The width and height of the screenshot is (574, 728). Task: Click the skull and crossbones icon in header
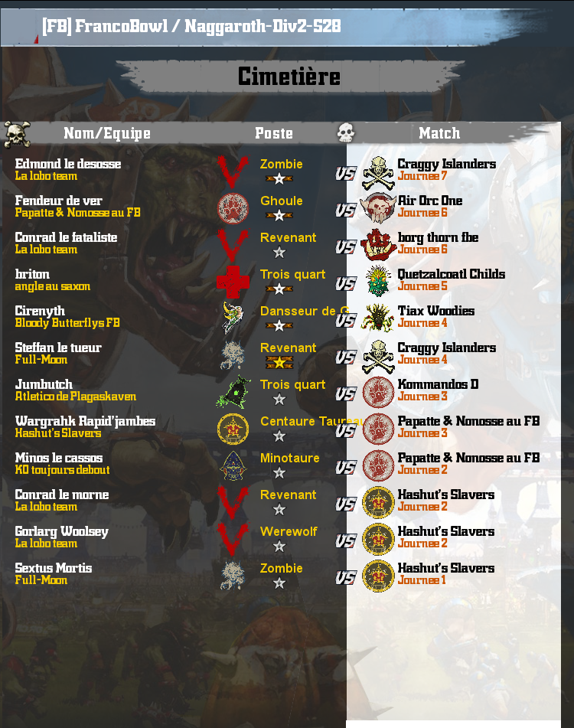17,135
